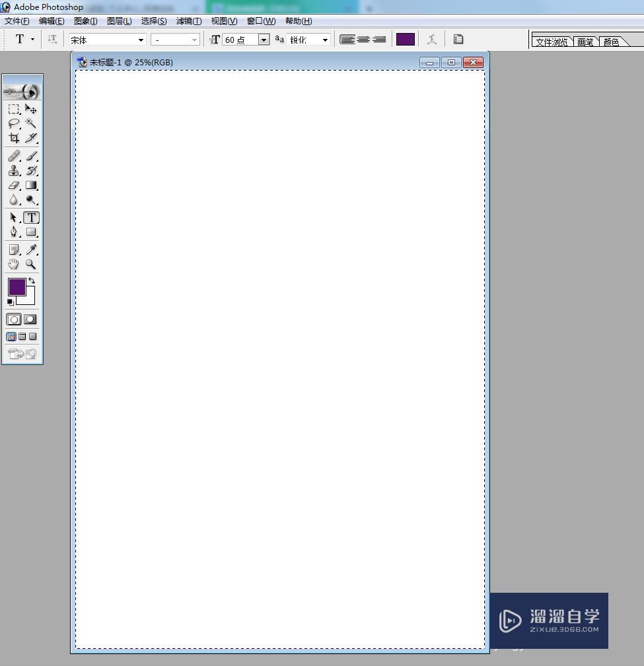Select the Brush tool
This screenshot has height=666, width=644.
click(30, 156)
